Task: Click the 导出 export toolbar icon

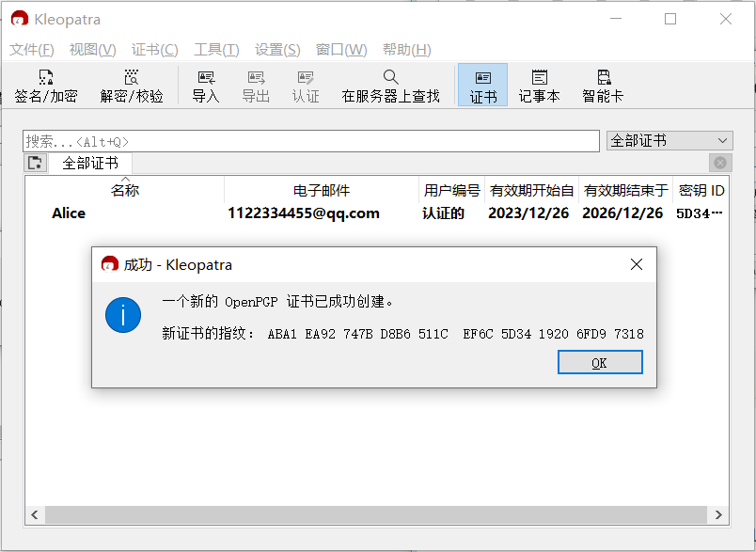Action: 256,86
